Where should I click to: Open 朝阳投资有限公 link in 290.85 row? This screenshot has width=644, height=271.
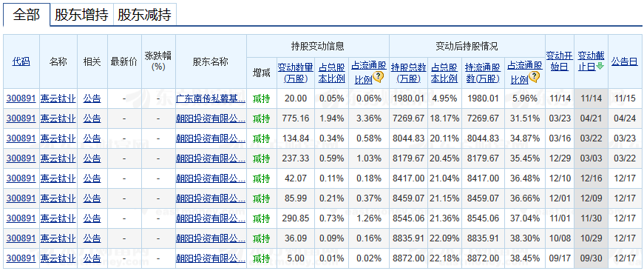click(211, 218)
